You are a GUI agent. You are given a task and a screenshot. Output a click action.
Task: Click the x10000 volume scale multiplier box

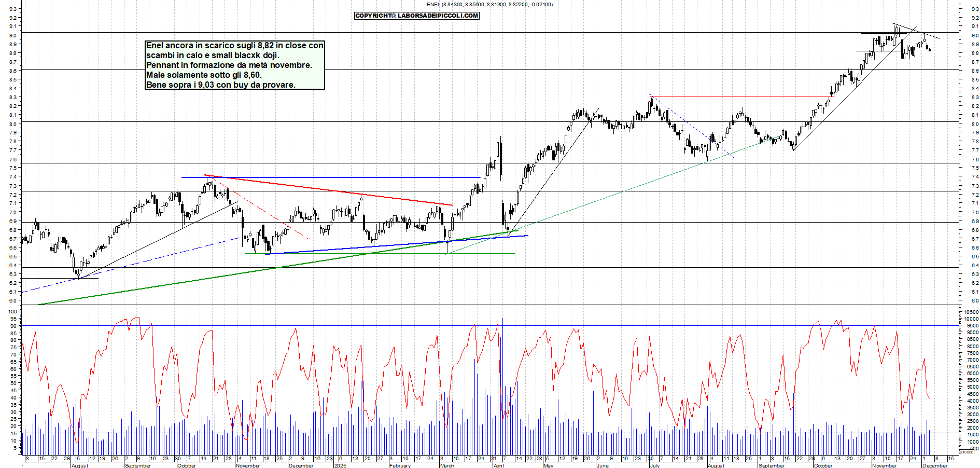tap(967, 452)
